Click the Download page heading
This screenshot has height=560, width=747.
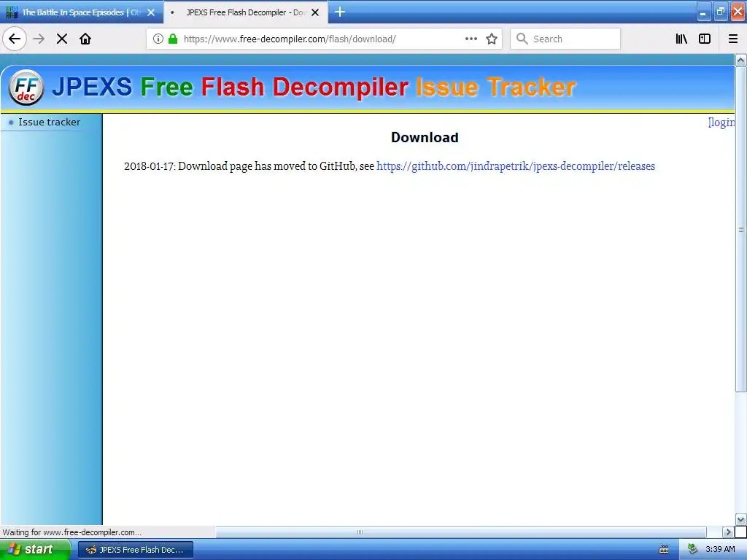coord(425,137)
